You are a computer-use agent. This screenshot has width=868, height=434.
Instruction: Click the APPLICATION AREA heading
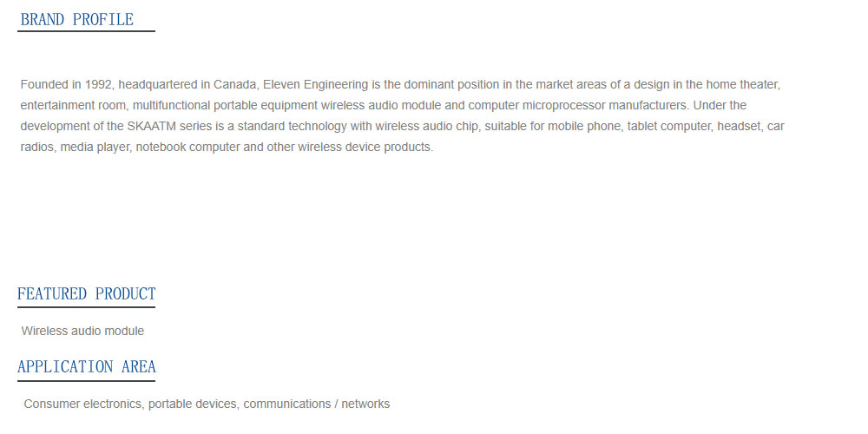86,366
